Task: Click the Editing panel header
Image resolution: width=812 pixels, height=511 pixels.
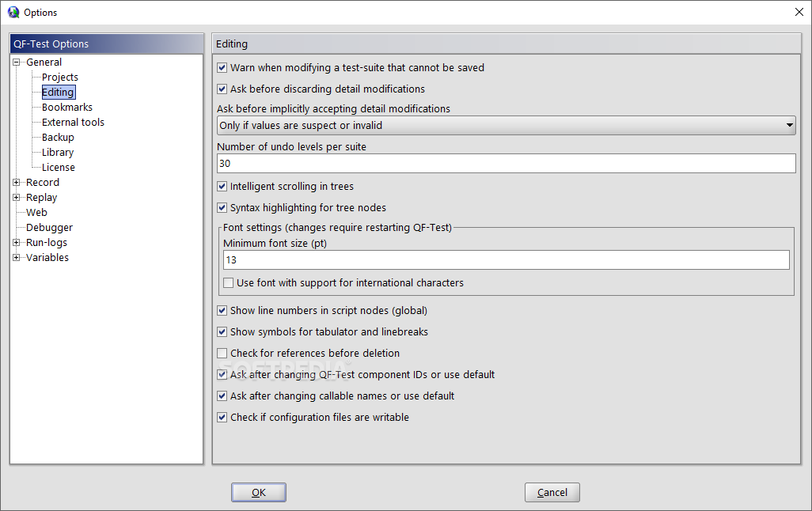Action: pos(506,44)
